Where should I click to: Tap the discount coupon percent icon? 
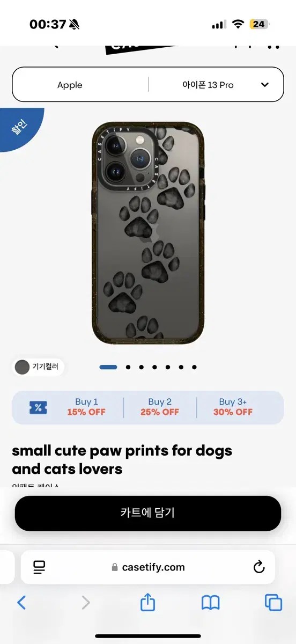[38, 407]
